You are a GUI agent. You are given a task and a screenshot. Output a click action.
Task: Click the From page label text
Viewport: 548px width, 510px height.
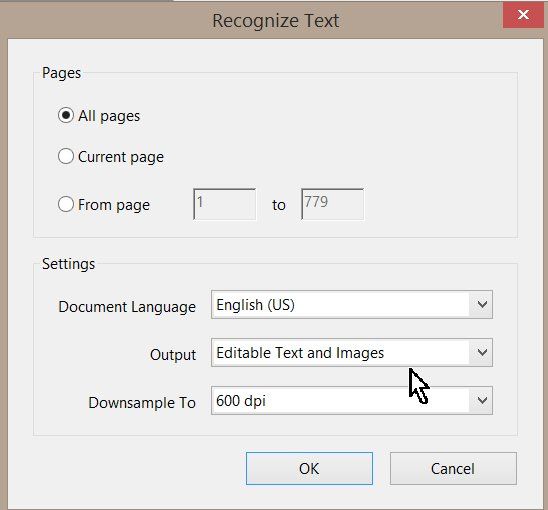click(x=114, y=205)
